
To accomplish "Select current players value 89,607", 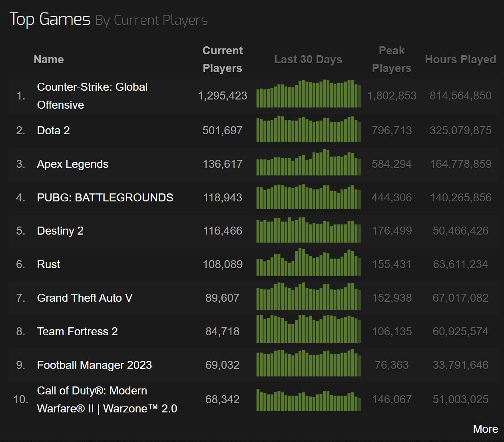I will 223,298.
